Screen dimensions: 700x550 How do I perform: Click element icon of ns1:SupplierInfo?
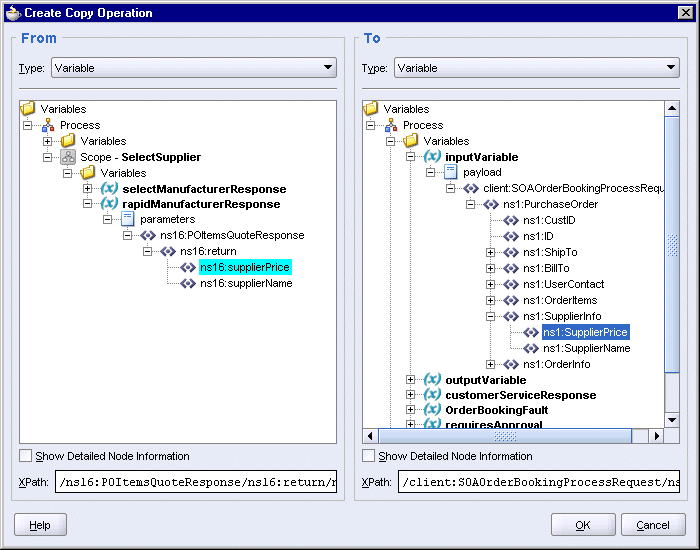click(x=511, y=317)
